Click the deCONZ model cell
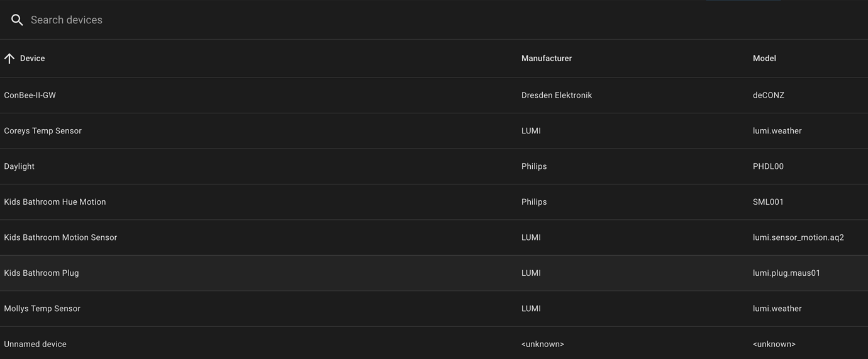 (768, 95)
